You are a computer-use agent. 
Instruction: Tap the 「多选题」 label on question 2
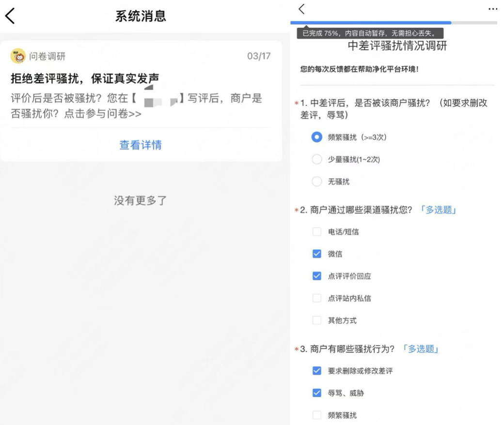coord(439,210)
